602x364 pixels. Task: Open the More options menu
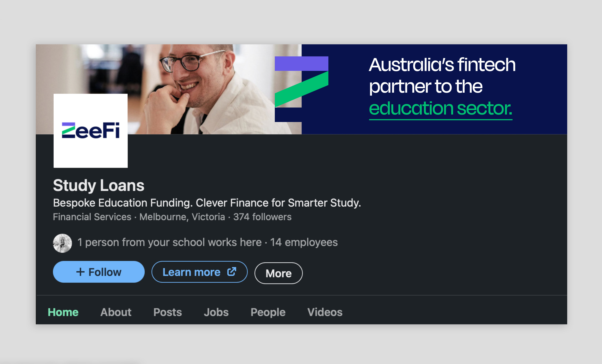[278, 273]
